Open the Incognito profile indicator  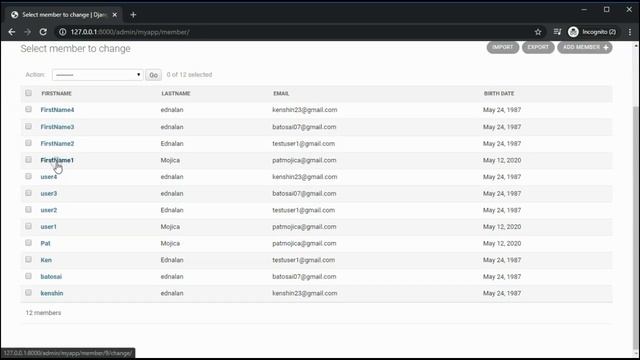coord(592,32)
